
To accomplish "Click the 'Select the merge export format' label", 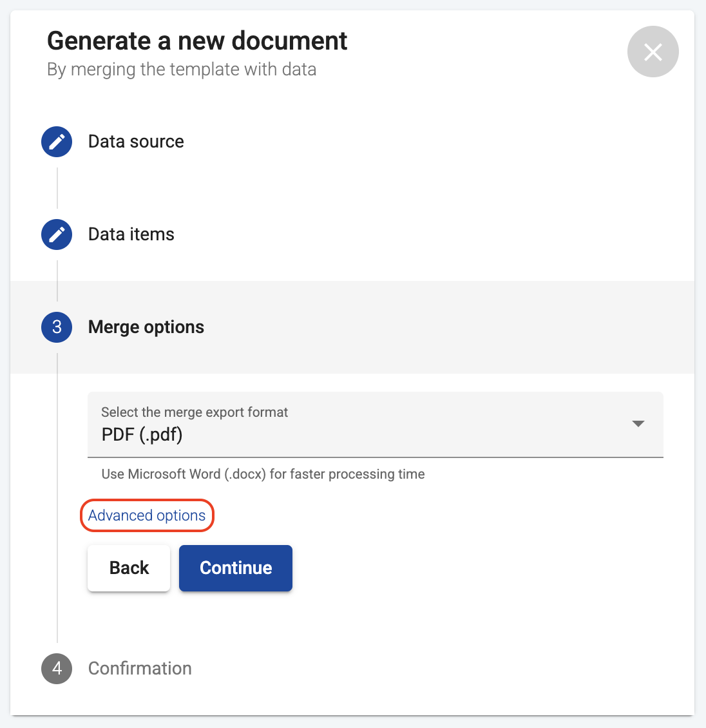I will pyautogui.click(x=195, y=412).
